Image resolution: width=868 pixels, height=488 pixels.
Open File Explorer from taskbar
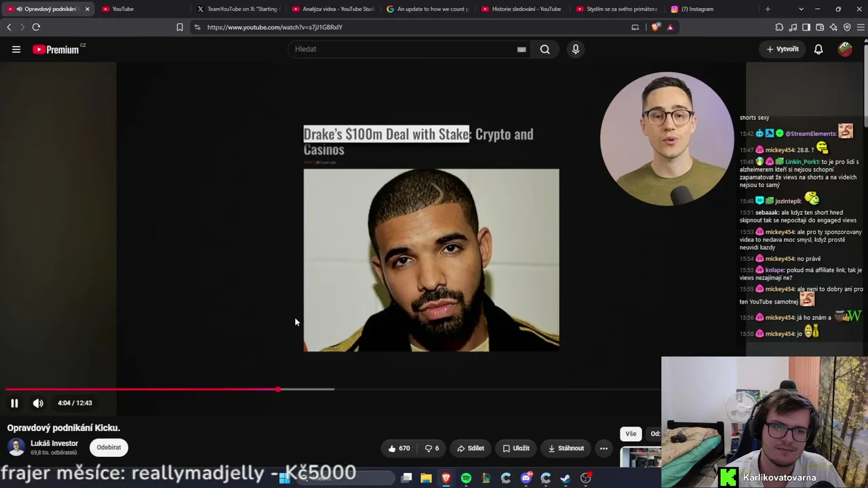[426, 478]
